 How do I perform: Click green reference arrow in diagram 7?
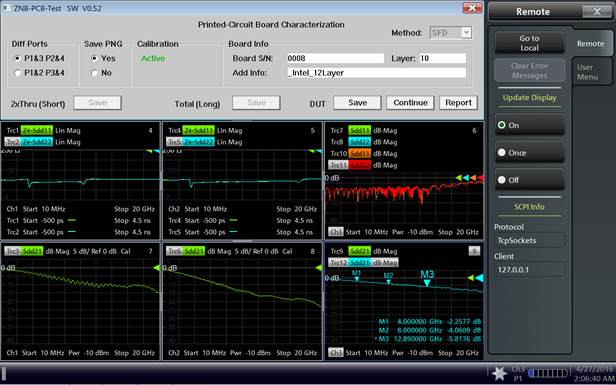coord(156,268)
